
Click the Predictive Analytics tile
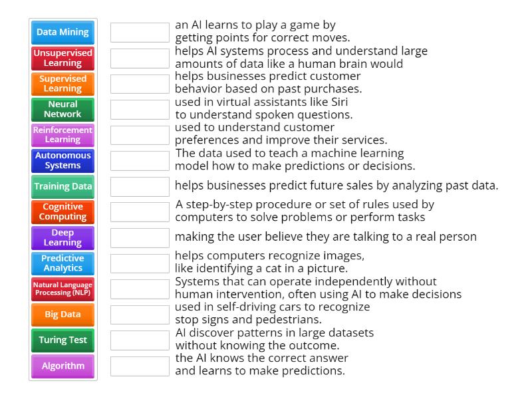[x=63, y=263]
